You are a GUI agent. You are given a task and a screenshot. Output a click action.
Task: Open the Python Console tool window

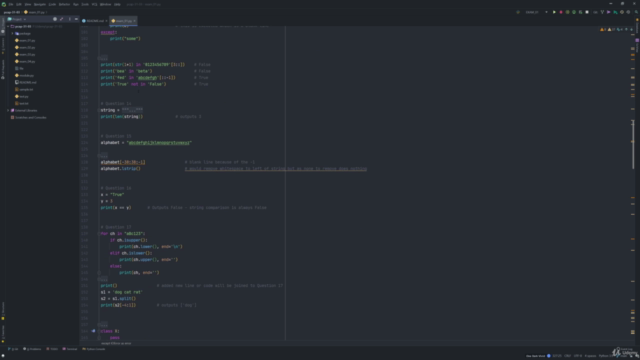pyautogui.click(x=94, y=349)
